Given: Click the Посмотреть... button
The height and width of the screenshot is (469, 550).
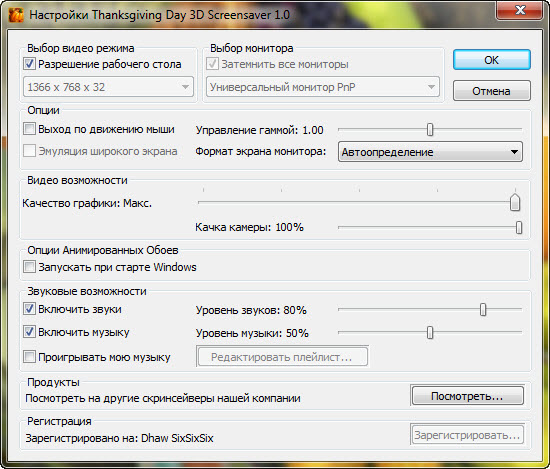Looking at the screenshot, I should [467, 396].
